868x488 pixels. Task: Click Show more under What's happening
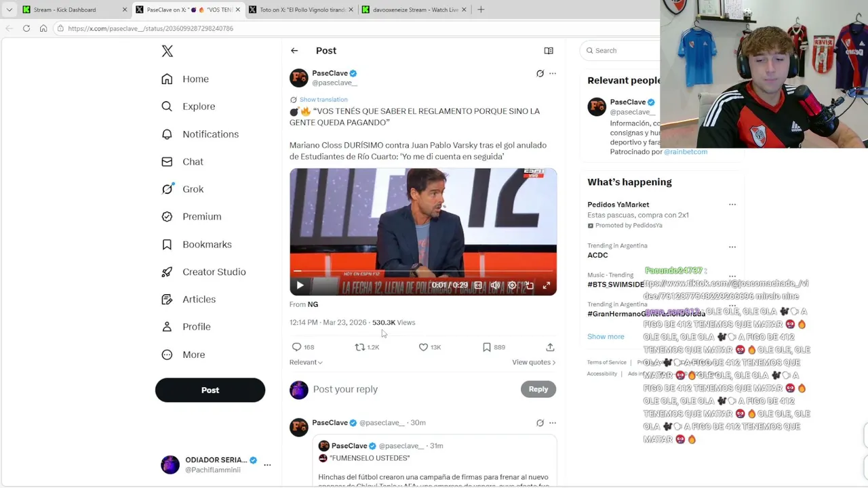click(x=606, y=337)
